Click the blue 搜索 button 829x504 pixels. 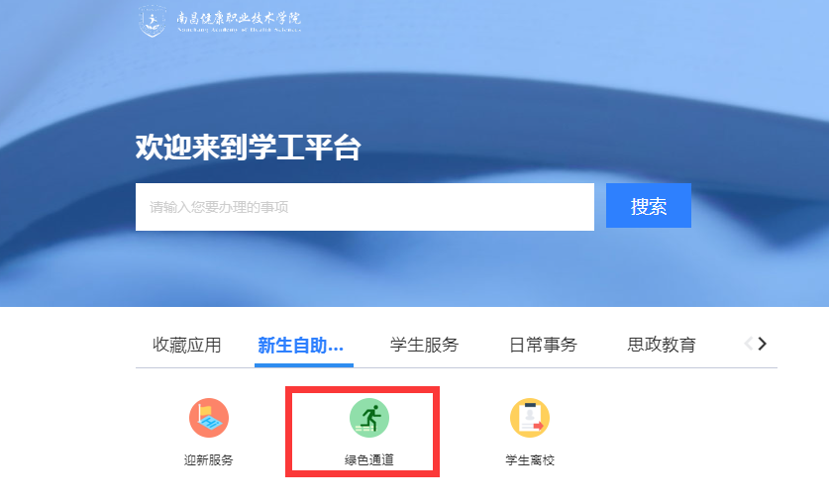(648, 206)
